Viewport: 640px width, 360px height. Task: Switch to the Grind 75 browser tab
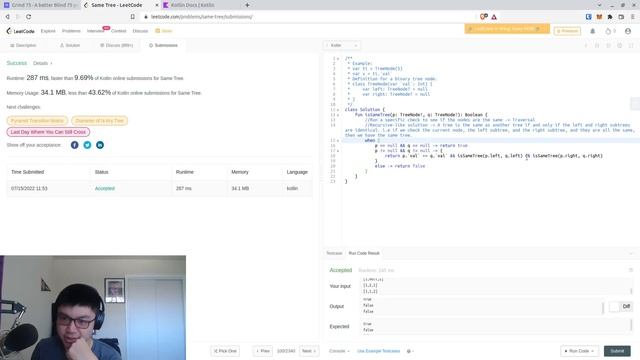point(40,5)
